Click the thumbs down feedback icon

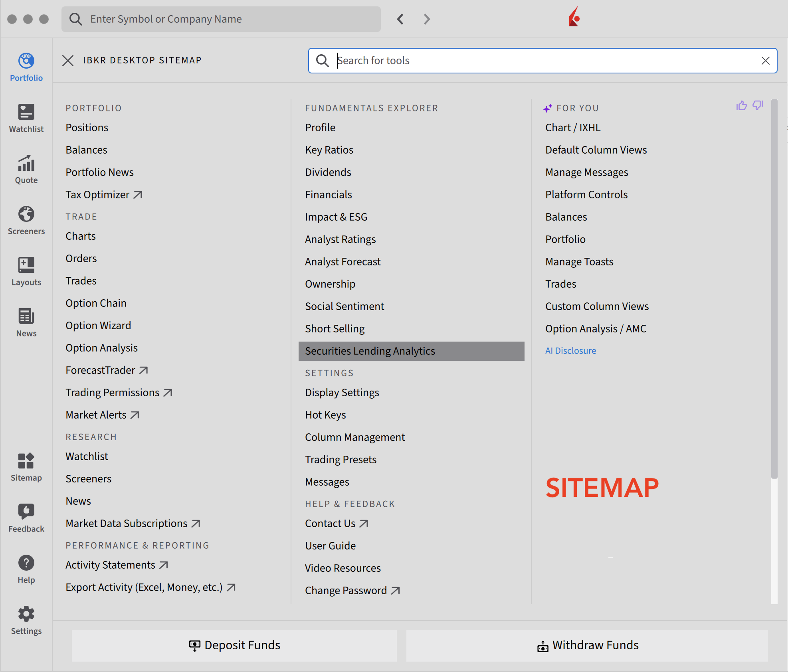click(758, 105)
